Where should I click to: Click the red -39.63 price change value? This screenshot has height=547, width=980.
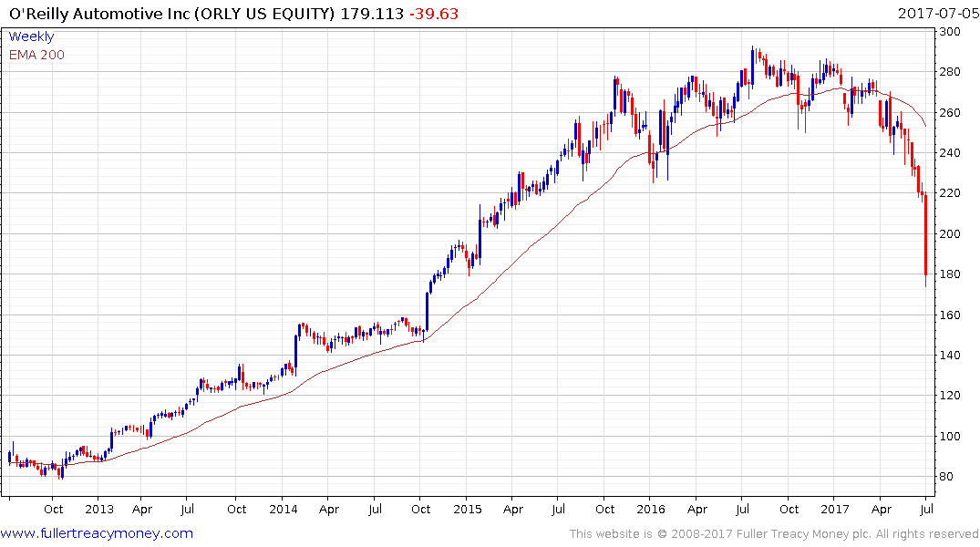tap(434, 14)
